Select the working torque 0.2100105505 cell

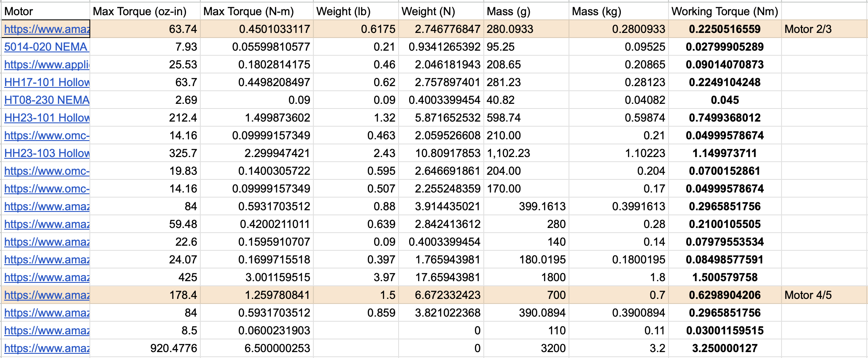[725, 224]
